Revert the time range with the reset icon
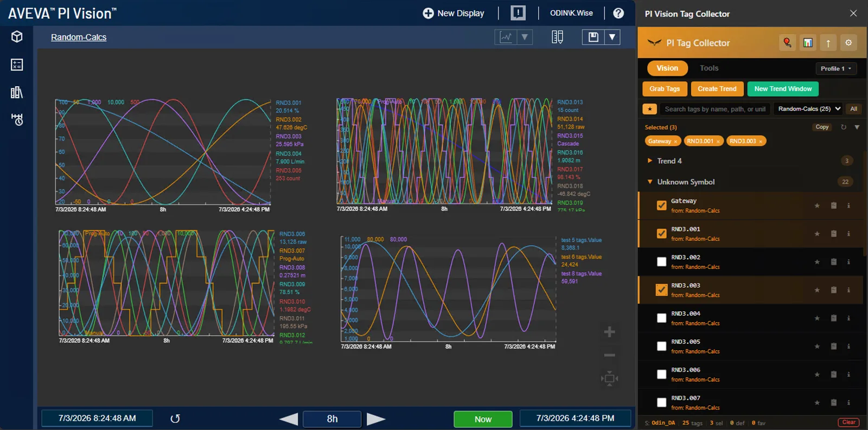This screenshot has width=868, height=430. 175,419
